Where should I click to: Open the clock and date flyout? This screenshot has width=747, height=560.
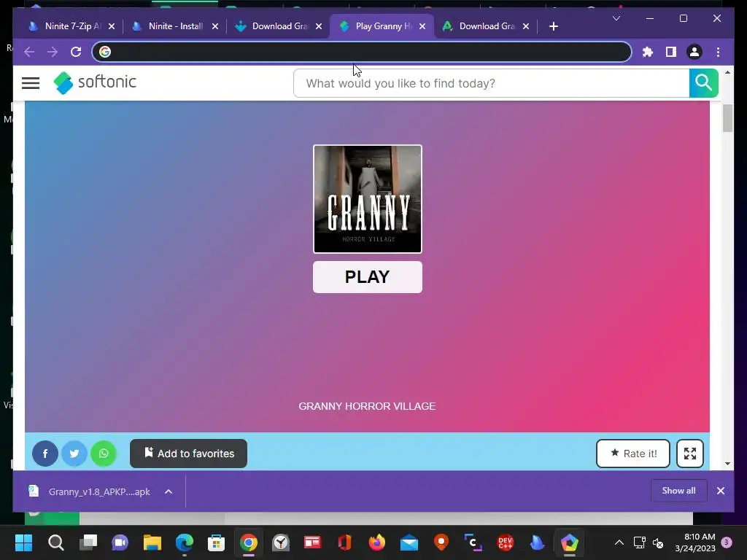[695, 542]
